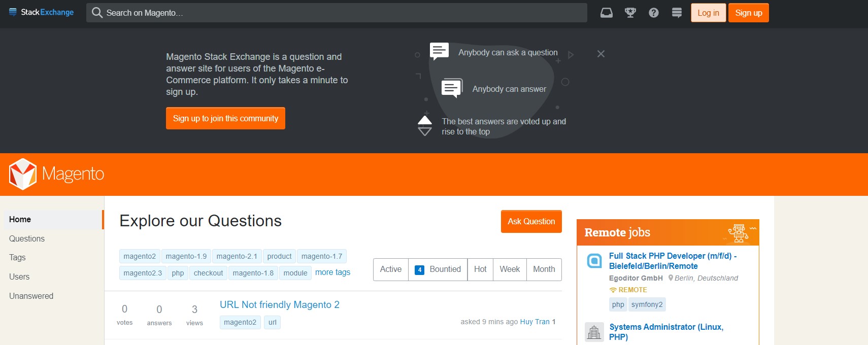Click the Magento site logo
This screenshot has width=868, height=345.
click(56, 174)
